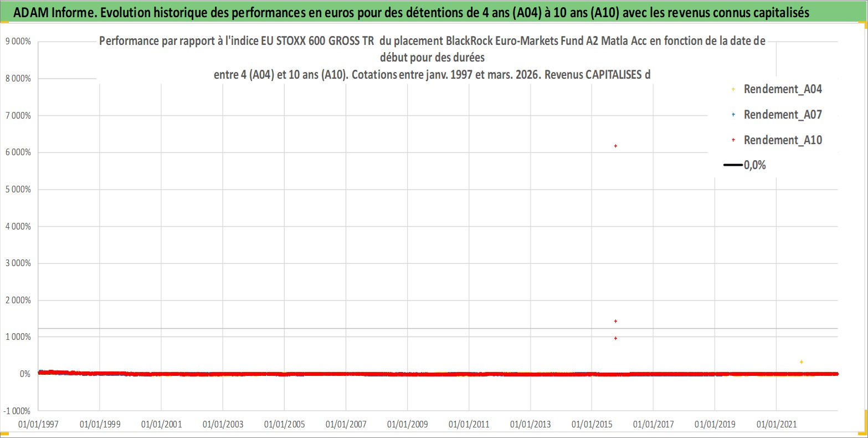Click the 01/01/2015 x-axis date label
This screenshot has width=868, height=438.
pos(592,424)
